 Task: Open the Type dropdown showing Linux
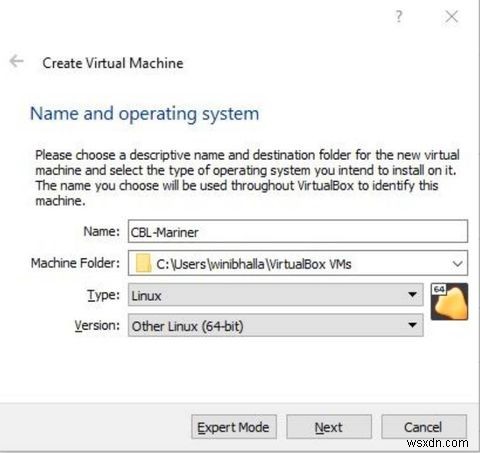pyautogui.click(x=275, y=295)
